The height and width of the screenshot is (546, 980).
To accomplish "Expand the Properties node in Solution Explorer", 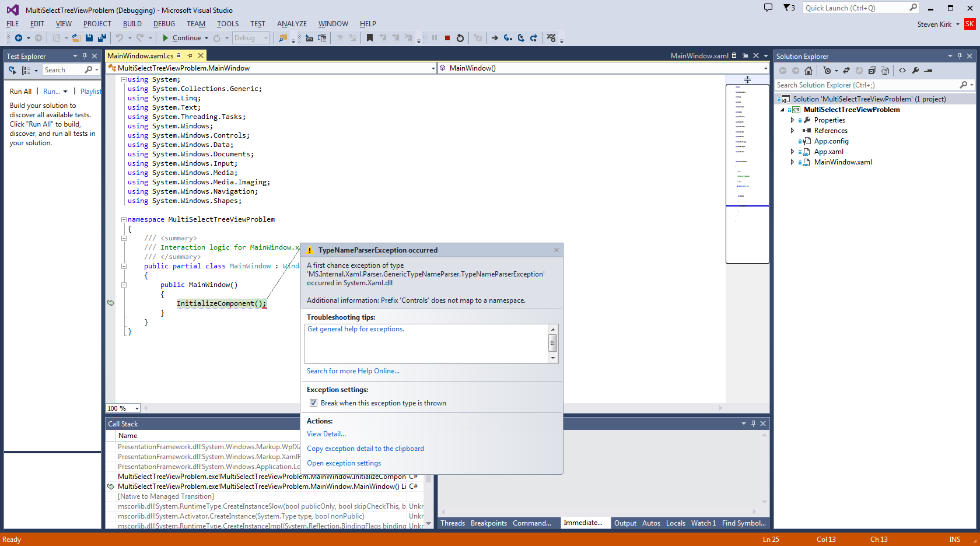I will (x=792, y=120).
